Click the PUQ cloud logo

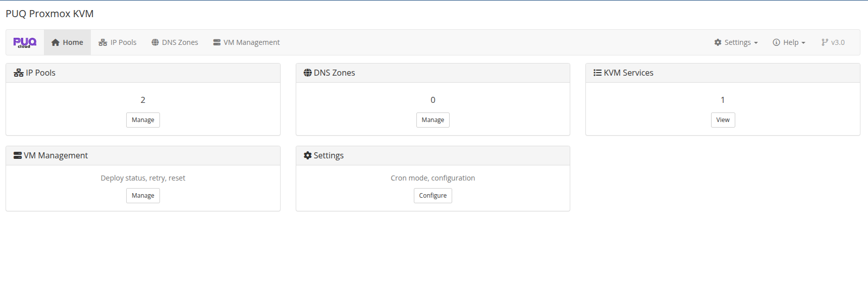(x=24, y=42)
